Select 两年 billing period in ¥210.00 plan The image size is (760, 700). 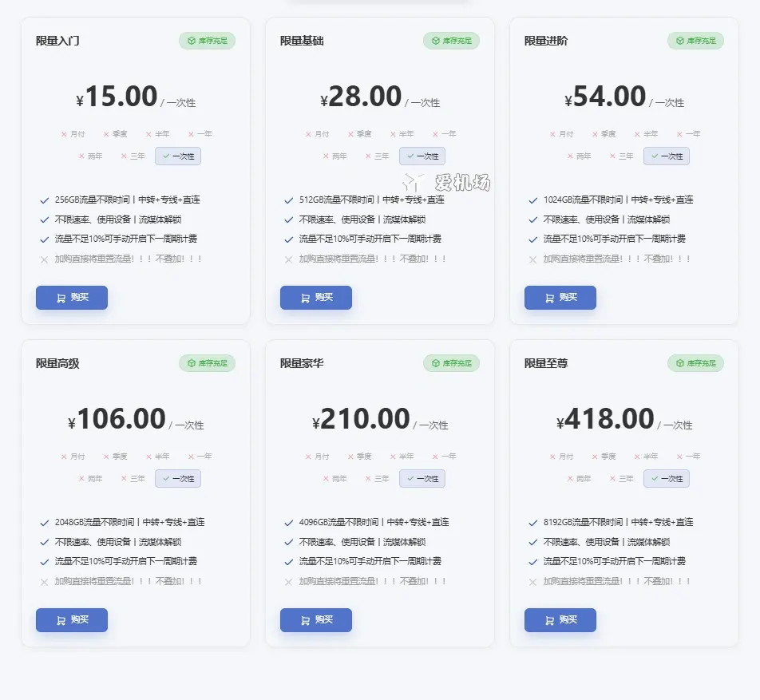pyautogui.click(x=334, y=479)
